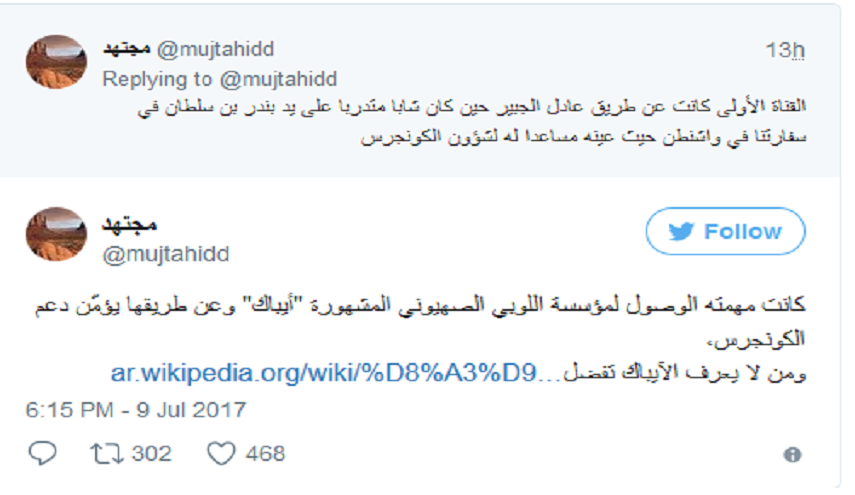Open the info circle icon

tap(792, 455)
